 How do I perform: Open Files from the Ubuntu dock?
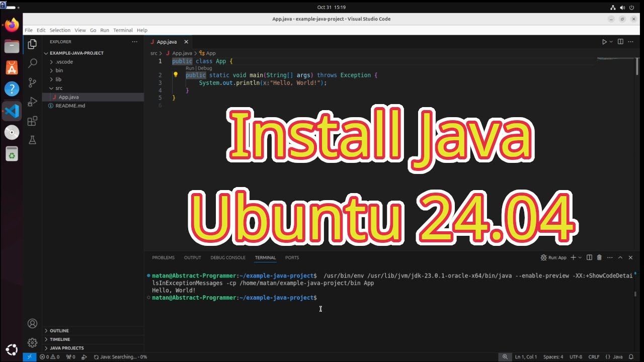12,46
